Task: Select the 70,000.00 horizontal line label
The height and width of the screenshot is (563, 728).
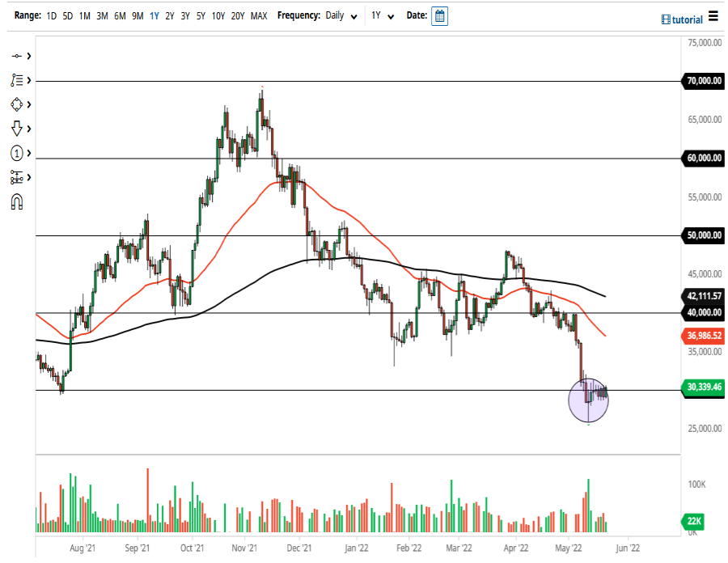Action: 703,81
